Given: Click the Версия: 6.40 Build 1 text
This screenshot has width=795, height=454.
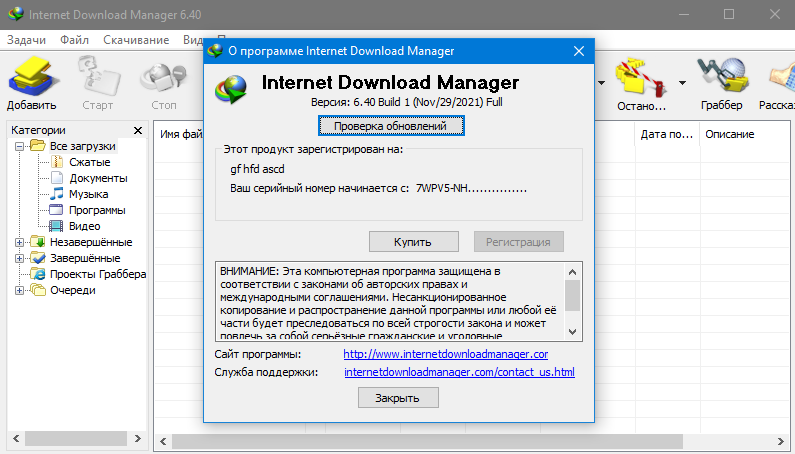Looking at the screenshot, I should 360,102.
